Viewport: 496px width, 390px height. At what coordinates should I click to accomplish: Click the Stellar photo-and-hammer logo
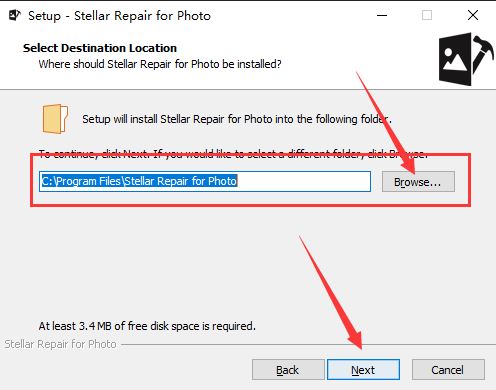466,59
